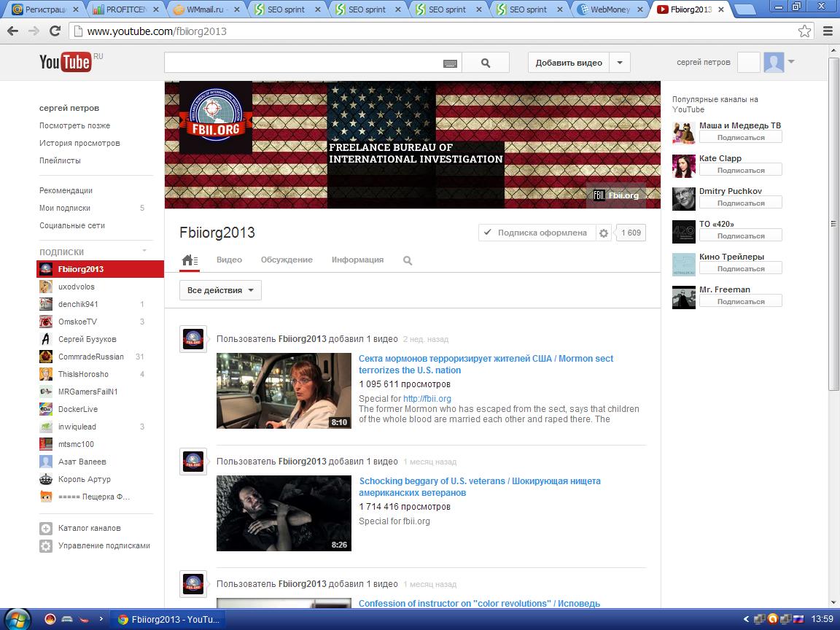The width and height of the screenshot is (840, 630).
Task: Open Мои подписки in sidebar
Action: coord(65,208)
